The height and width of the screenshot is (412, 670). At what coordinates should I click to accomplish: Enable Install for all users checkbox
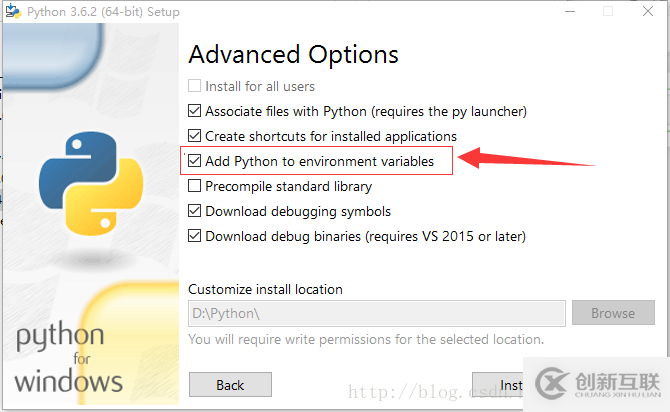coord(194,86)
